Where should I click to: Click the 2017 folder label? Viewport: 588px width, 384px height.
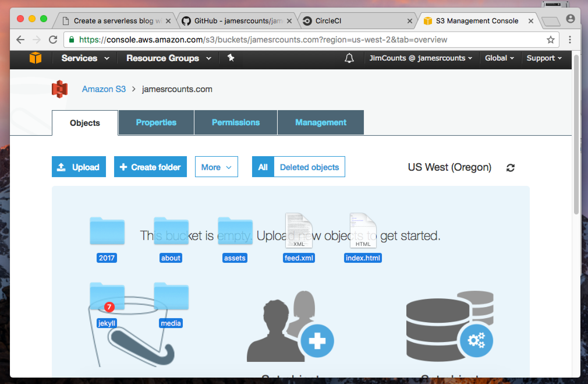pyautogui.click(x=107, y=258)
